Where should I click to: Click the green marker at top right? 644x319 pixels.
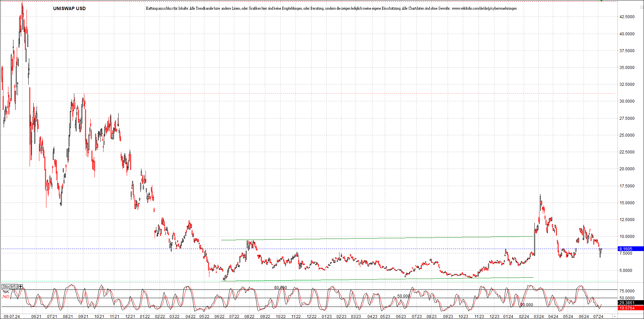pyautogui.click(x=602, y=1)
